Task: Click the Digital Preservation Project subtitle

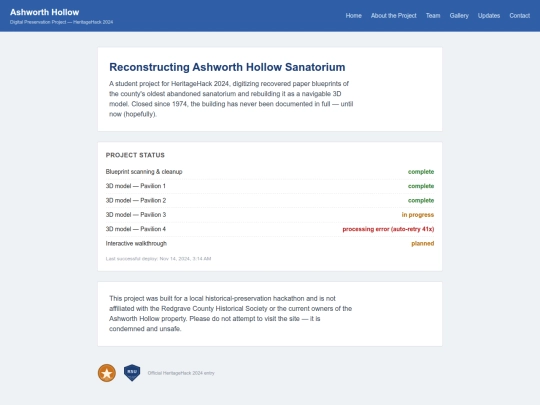Action: pyautogui.click(x=61, y=22)
